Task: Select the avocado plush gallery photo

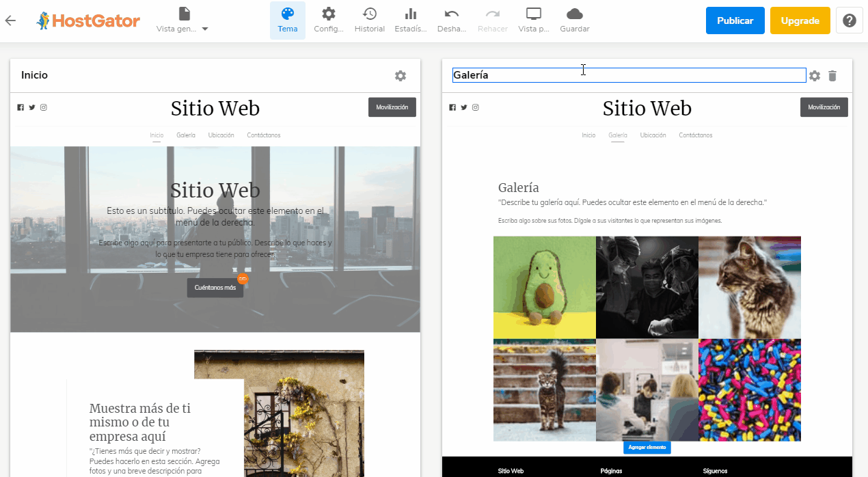Action: (545, 288)
